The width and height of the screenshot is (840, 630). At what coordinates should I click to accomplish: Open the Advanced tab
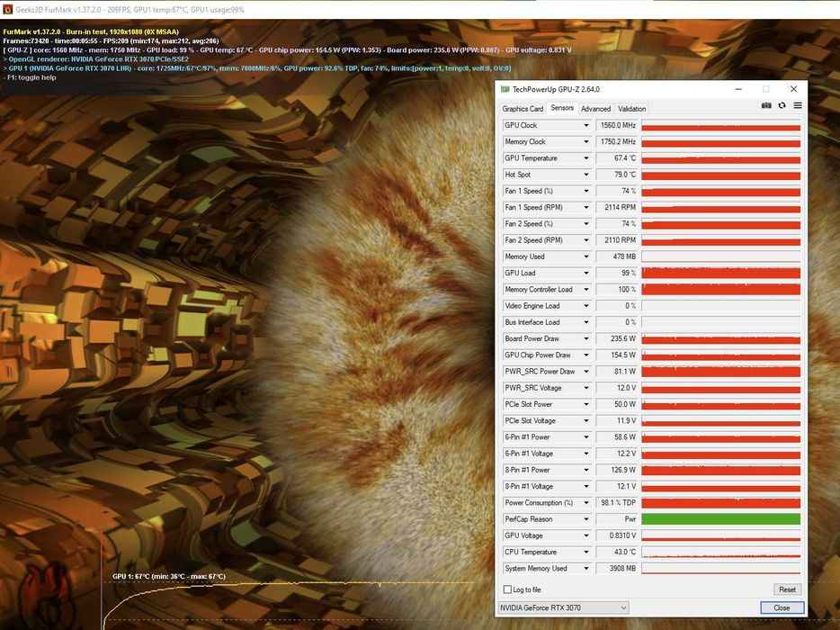tap(595, 108)
